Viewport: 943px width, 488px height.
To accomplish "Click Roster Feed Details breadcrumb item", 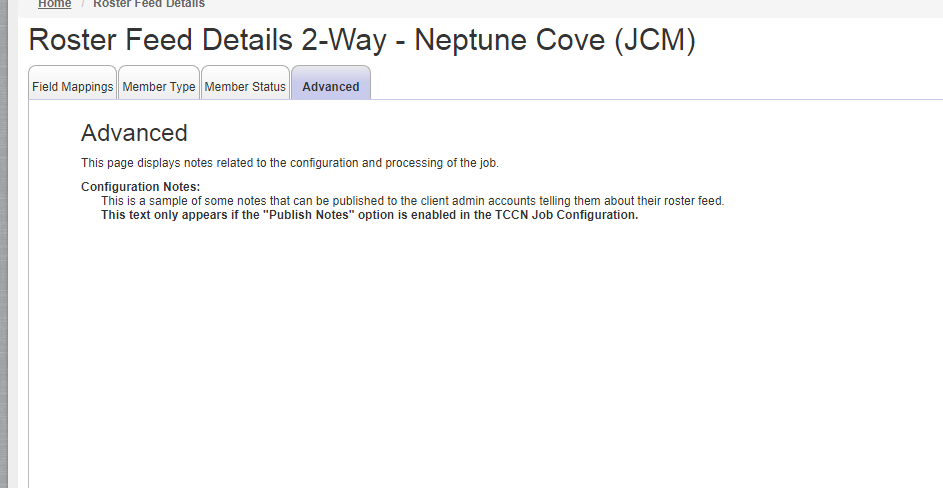I will coord(149,4).
